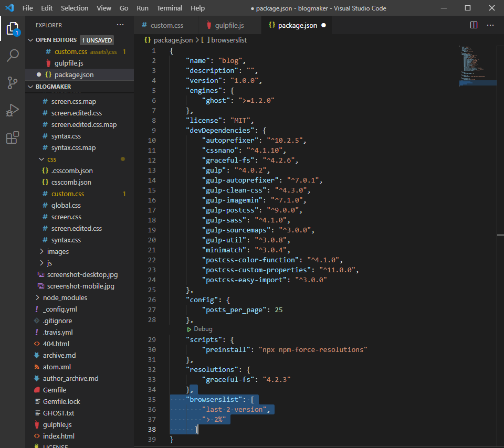Click Gemfile.lock lines icon
The width and height of the screenshot is (504, 448).
pos(37,401)
